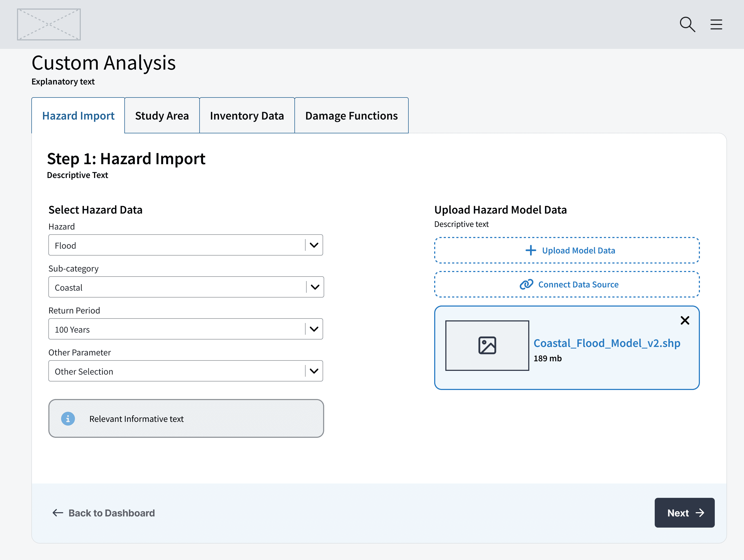Click the blue info icon
Screen dimensions: 744x560
pyautogui.click(x=68, y=418)
